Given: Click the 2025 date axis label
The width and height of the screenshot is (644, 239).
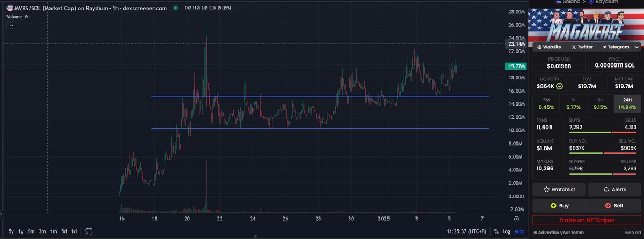Looking at the screenshot, I should click(x=383, y=219).
